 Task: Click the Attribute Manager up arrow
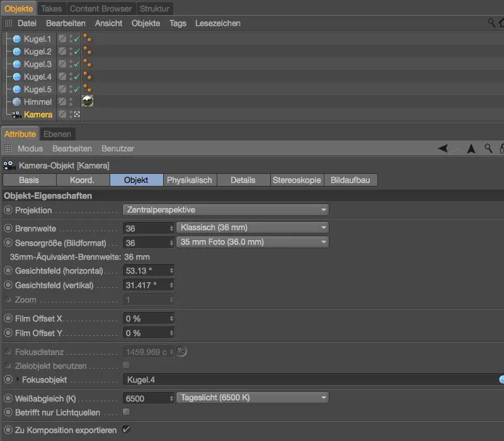coord(471,149)
